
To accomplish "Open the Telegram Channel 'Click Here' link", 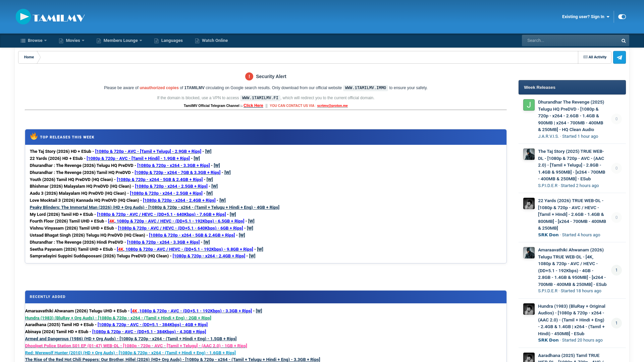I will [x=253, y=106].
